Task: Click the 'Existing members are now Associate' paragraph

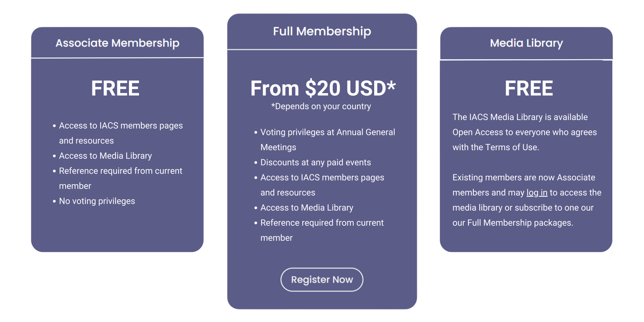Action: (x=524, y=178)
